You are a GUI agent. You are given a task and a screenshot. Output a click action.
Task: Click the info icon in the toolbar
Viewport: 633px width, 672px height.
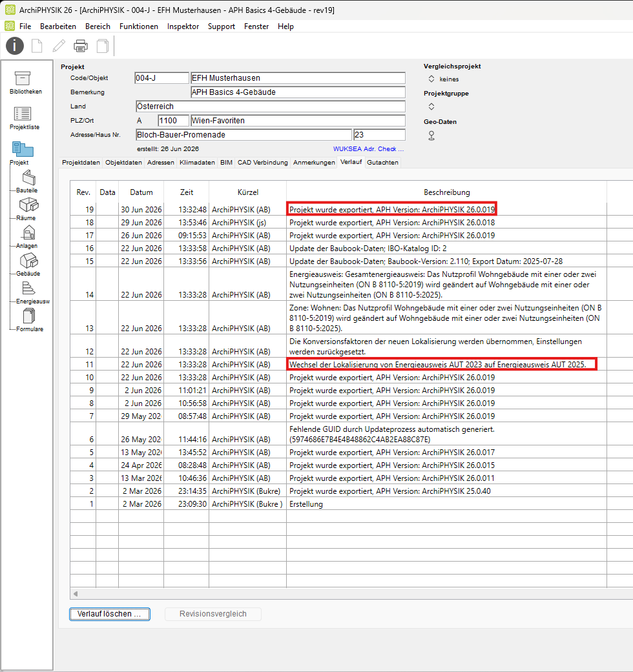pos(15,46)
